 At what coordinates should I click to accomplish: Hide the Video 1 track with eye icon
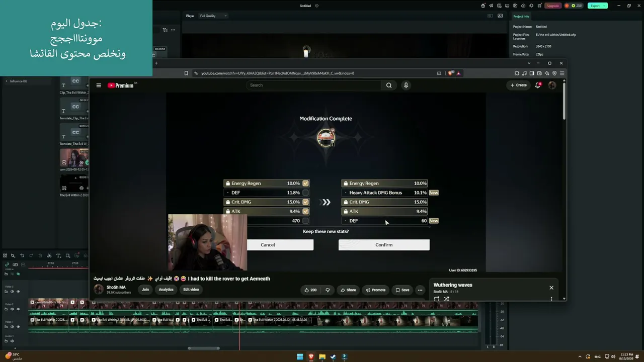point(18,327)
